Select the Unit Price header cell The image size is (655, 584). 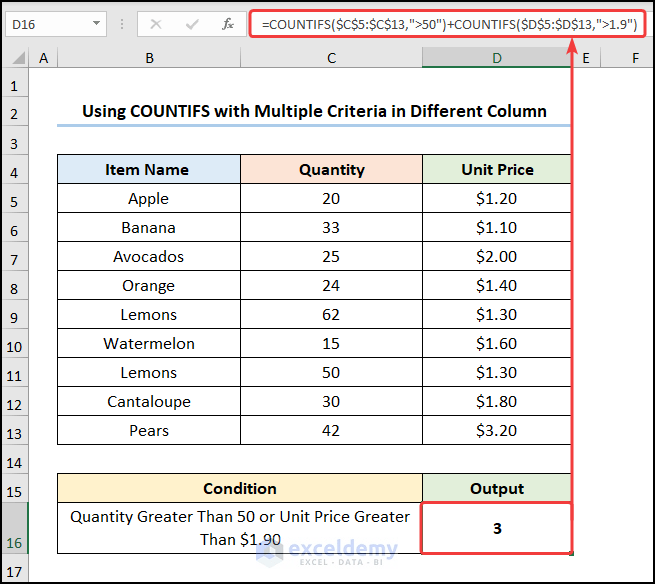tap(497, 169)
